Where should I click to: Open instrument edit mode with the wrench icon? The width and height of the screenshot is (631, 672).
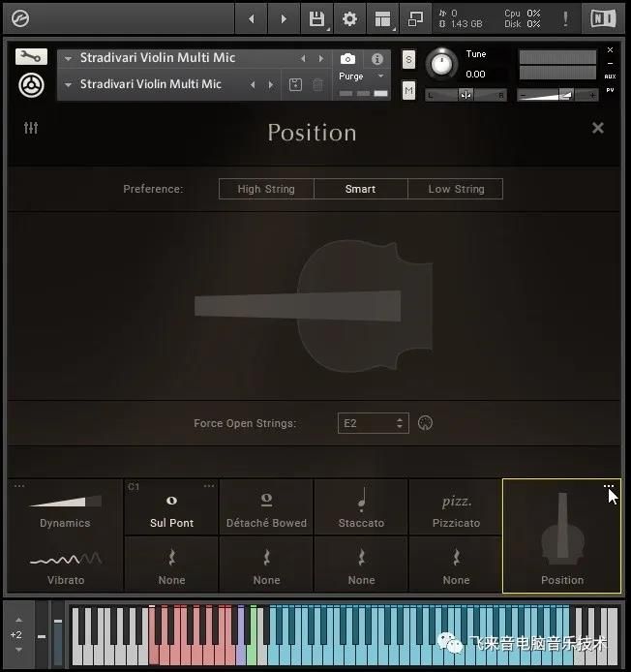tap(31, 56)
